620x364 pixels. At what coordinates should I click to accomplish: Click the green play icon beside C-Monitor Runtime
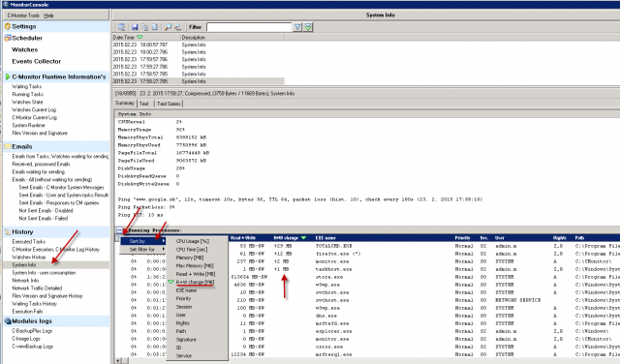pos(8,76)
